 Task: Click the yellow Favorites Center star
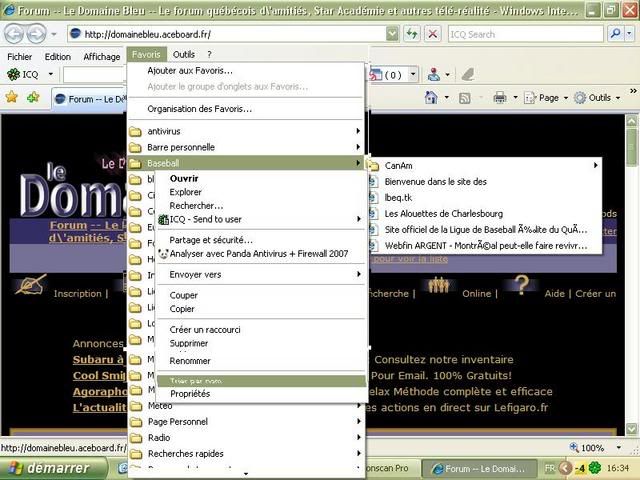click(12, 97)
